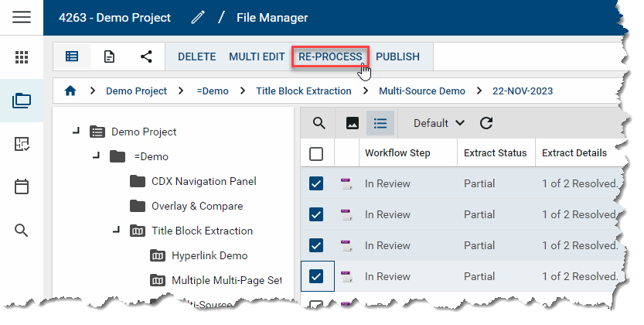
Task: Click the DELETE button
Action: pyautogui.click(x=196, y=56)
